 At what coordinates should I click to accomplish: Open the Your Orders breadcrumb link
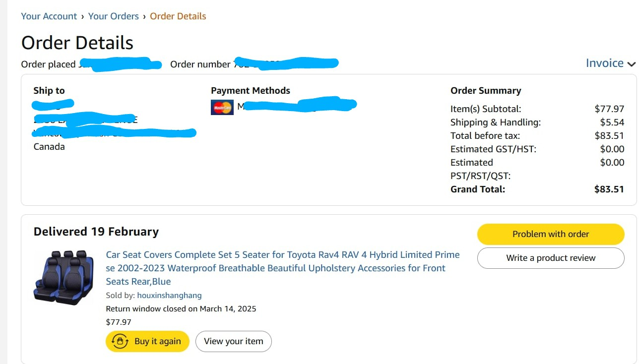(113, 16)
